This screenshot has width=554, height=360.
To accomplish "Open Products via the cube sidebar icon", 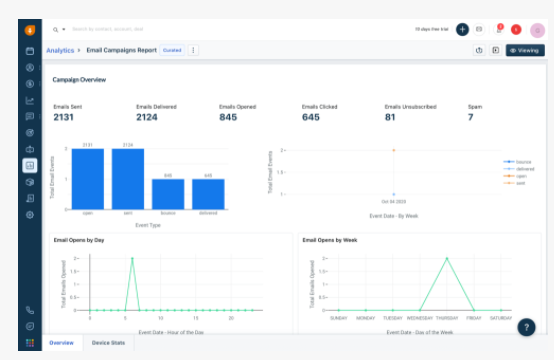I will click(30, 182).
